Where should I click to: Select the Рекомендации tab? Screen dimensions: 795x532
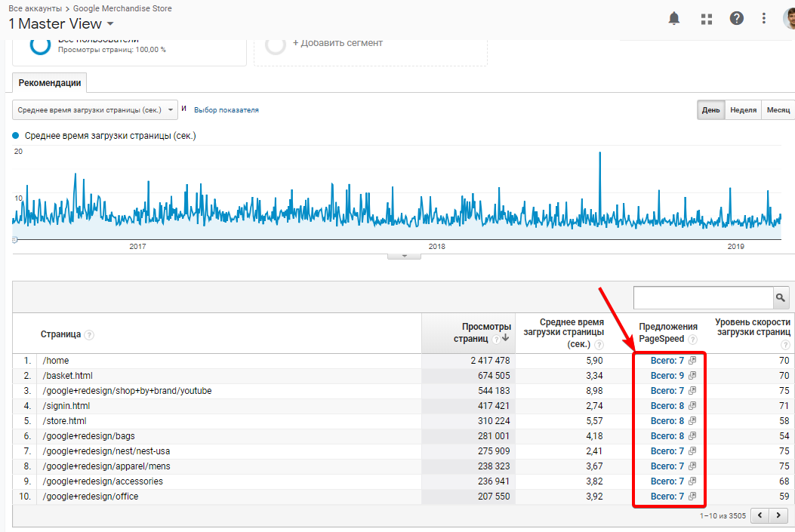[51, 82]
